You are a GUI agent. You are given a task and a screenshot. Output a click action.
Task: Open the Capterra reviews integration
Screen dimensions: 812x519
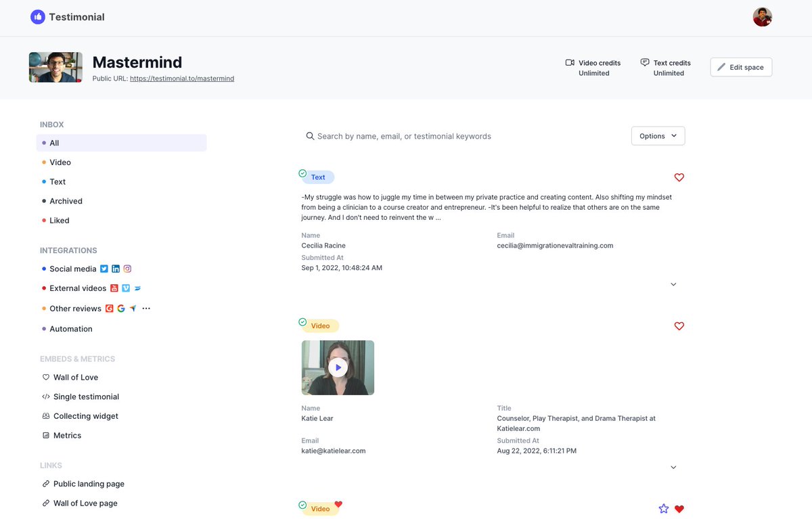[133, 309]
